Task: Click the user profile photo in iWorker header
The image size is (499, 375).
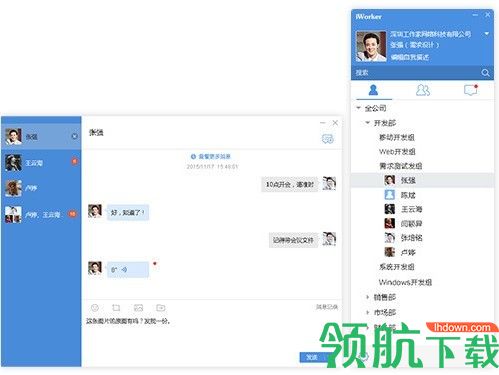Action: (371, 46)
